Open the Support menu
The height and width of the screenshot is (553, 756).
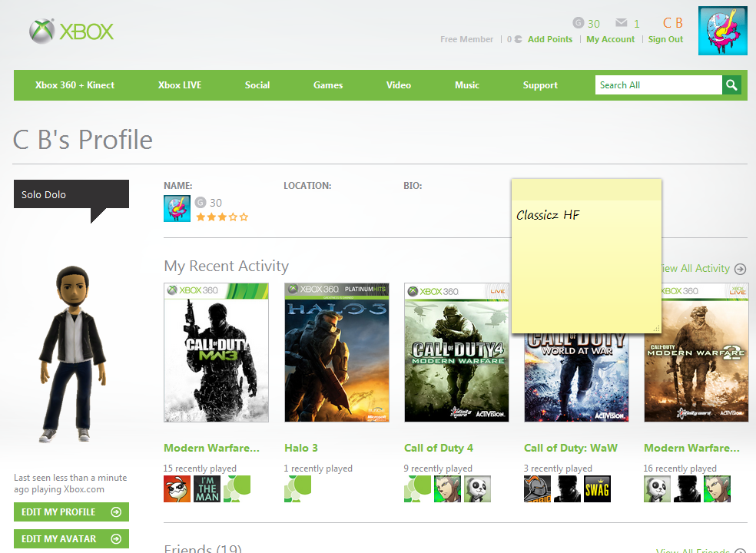[x=540, y=85]
